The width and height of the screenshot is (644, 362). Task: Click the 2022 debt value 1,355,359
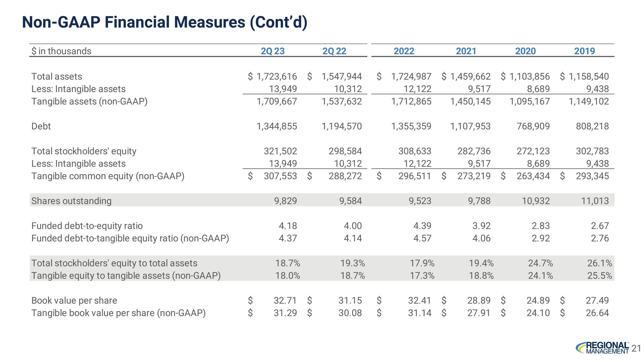[411, 126]
